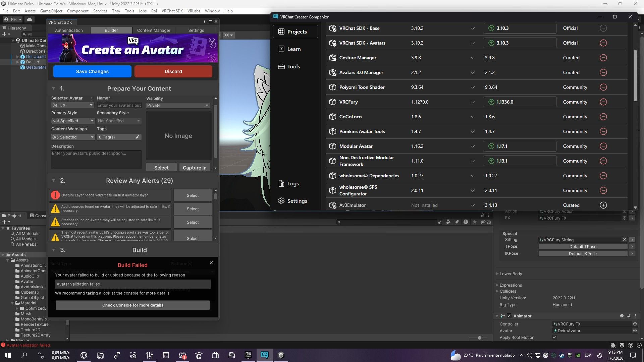Click Save Changes button
Screen dimensions: 644x362
tap(92, 71)
